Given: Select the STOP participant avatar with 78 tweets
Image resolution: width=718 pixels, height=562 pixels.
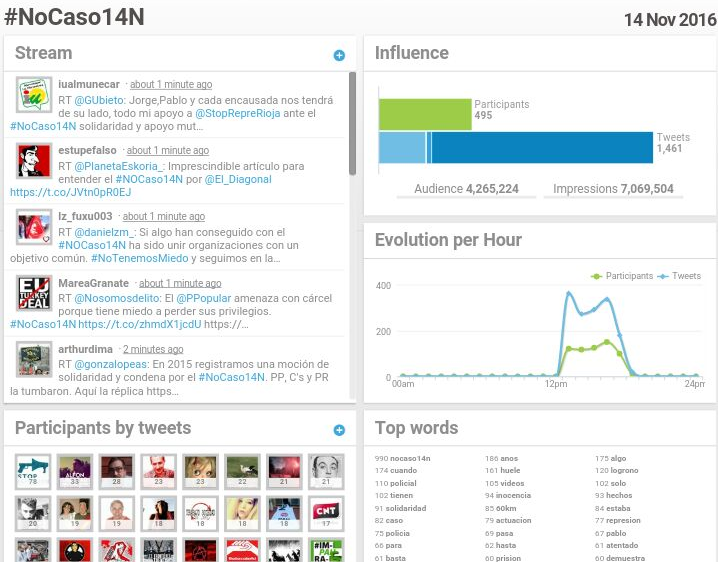Looking at the screenshot, I should coord(33,471).
